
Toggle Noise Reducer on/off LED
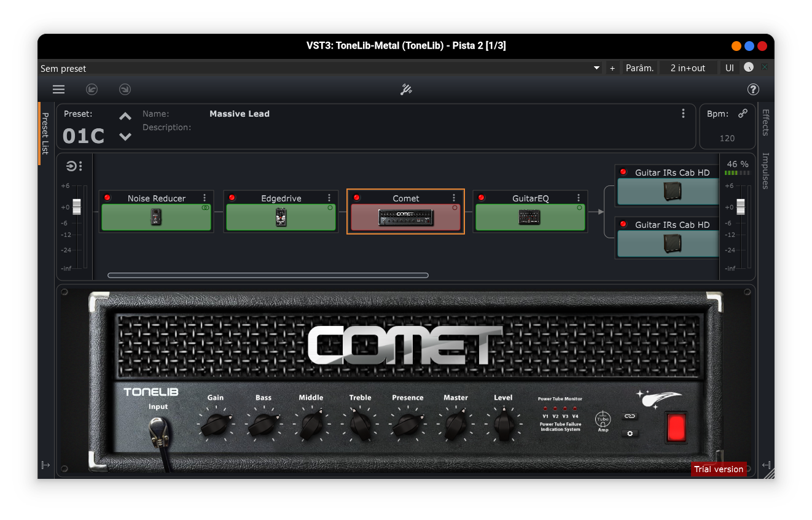107,198
